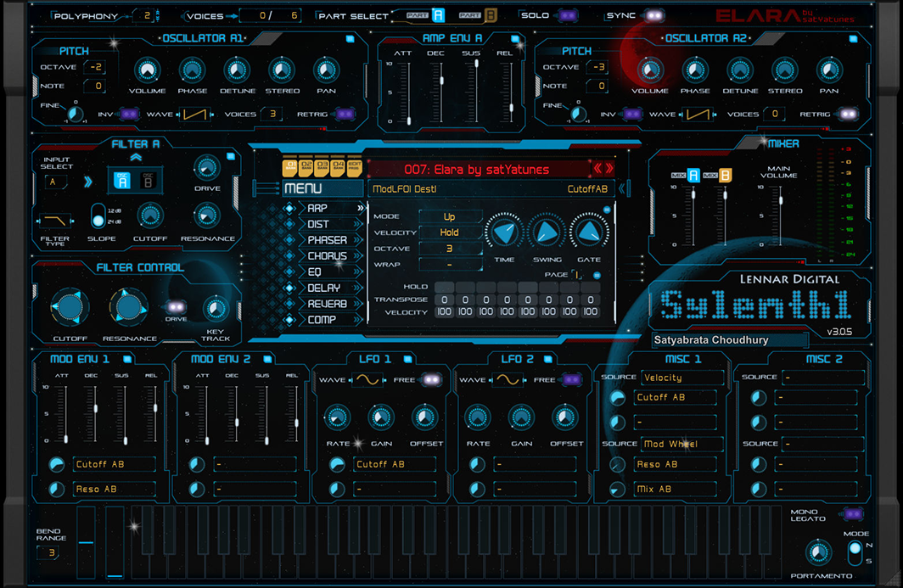
Task: Click the Polyphony value field
Action: tap(146, 16)
